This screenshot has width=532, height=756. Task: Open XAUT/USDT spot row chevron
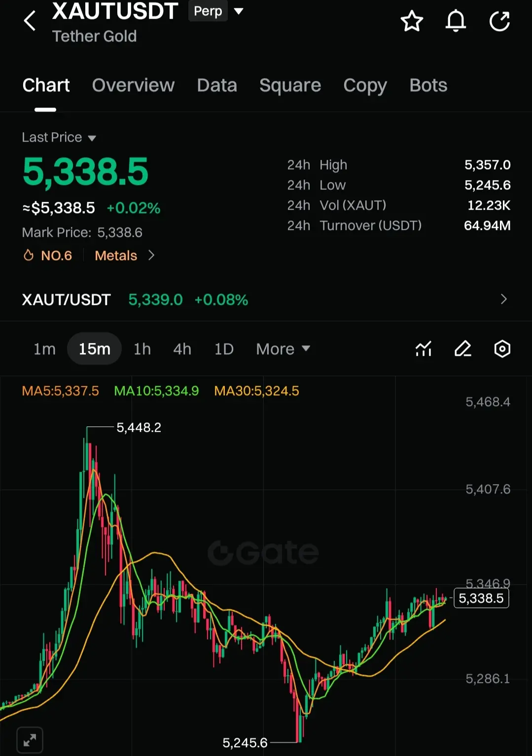pyautogui.click(x=503, y=299)
